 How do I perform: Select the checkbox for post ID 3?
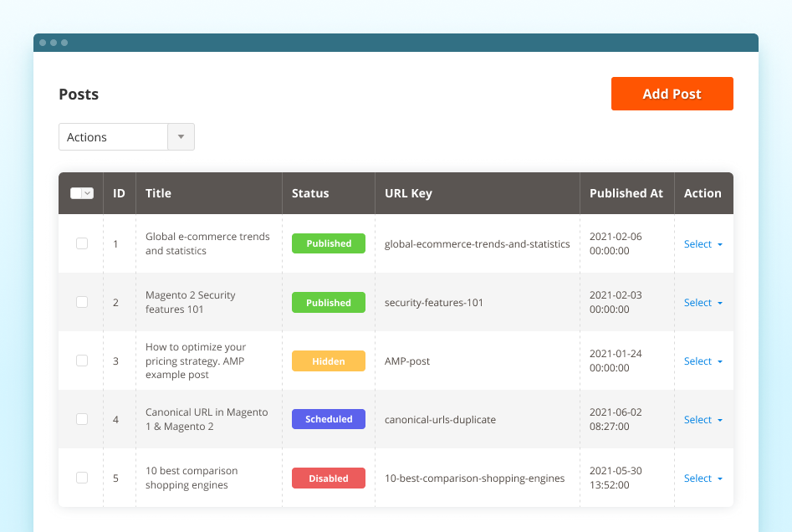[82, 361]
